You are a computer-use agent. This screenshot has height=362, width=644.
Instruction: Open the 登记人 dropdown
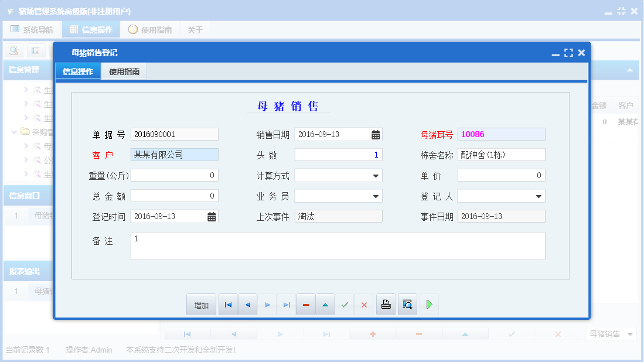[538, 195]
